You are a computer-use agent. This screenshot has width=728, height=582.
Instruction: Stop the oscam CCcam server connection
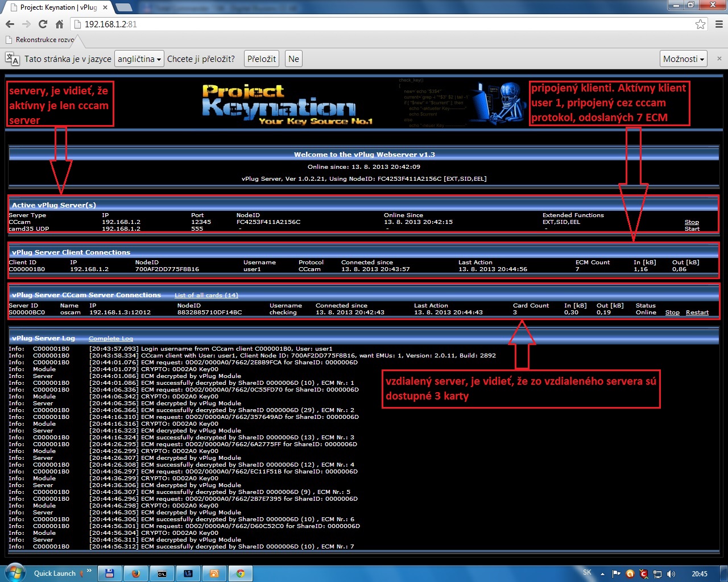point(672,313)
